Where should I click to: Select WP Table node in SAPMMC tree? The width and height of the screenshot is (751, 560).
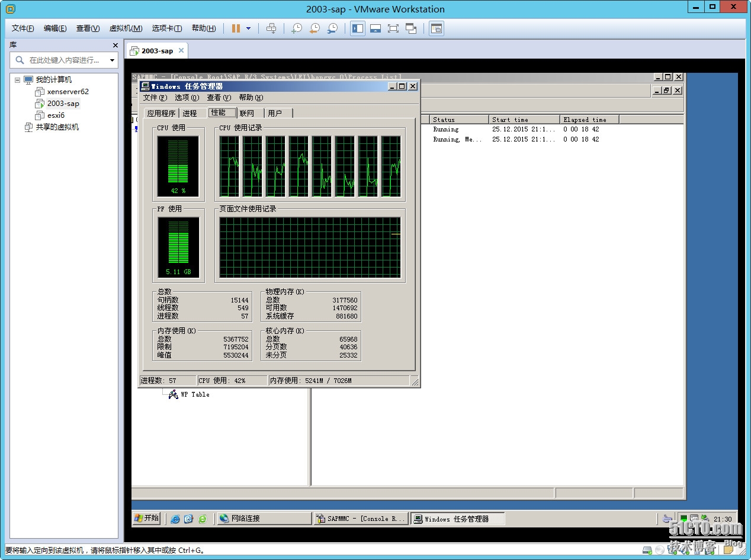tap(195, 394)
